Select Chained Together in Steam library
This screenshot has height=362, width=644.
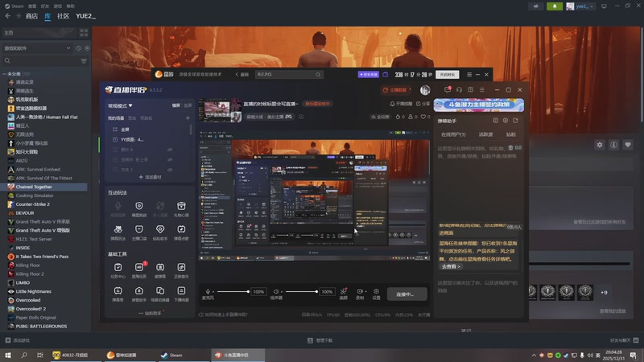click(44, 187)
